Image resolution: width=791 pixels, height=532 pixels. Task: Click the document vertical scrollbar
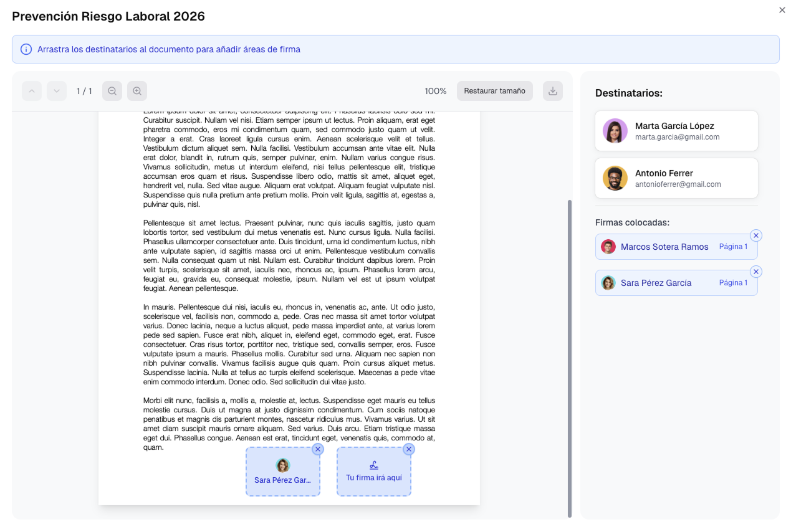pyautogui.click(x=570, y=358)
